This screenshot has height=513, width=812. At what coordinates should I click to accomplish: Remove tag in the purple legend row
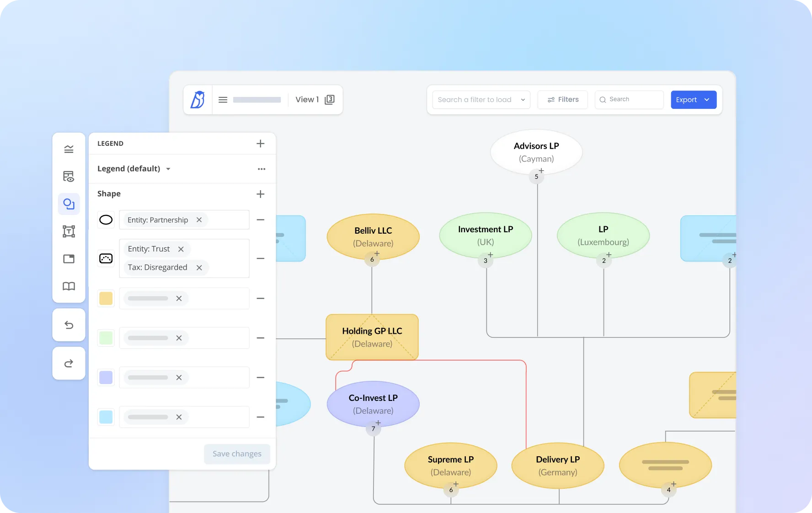[x=179, y=378]
